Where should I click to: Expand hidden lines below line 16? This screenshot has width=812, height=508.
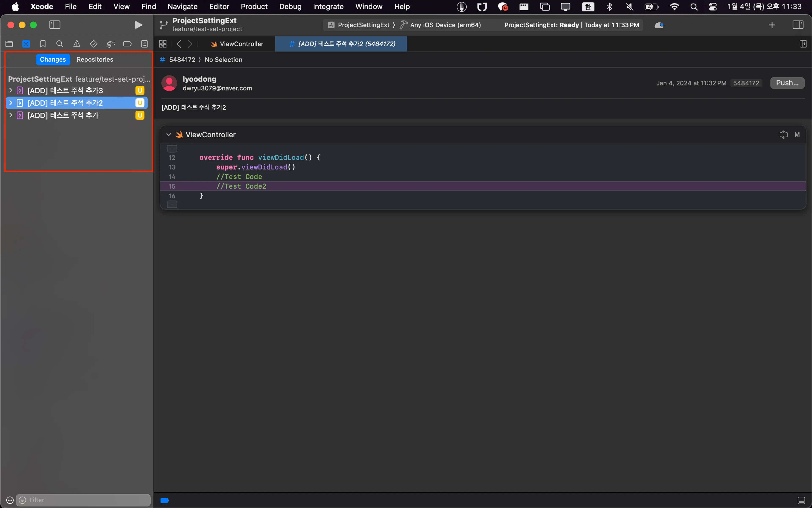(172, 204)
